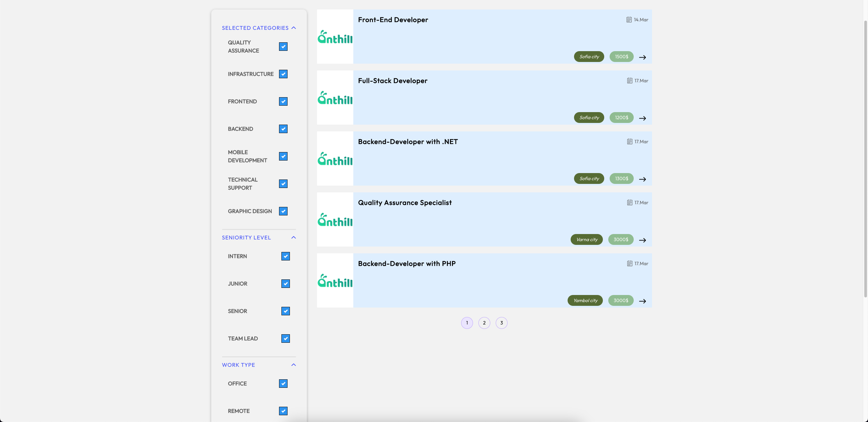Click calendar icon on Backend-Developer with PHP card
This screenshot has height=422, width=868.
pyautogui.click(x=630, y=263)
